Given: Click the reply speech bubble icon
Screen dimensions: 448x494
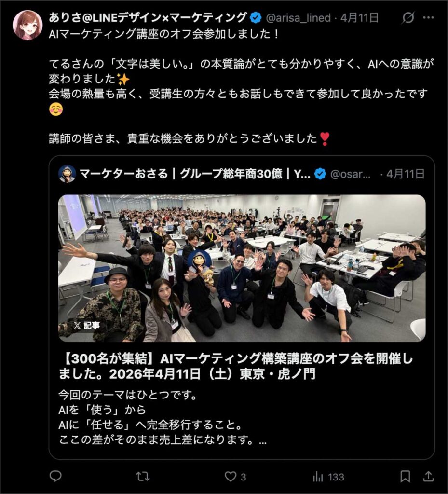Looking at the screenshot, I should [x=56, y=476].
